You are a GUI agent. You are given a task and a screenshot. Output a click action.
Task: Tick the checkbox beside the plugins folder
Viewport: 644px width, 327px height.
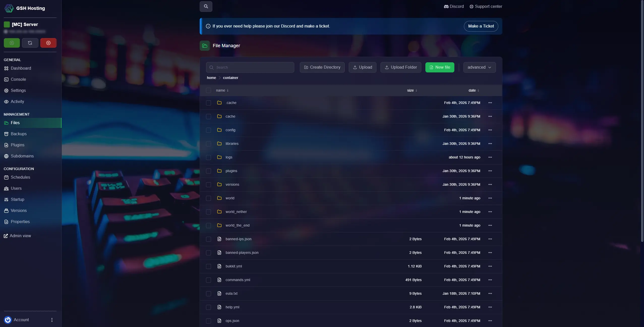point(208,171)
